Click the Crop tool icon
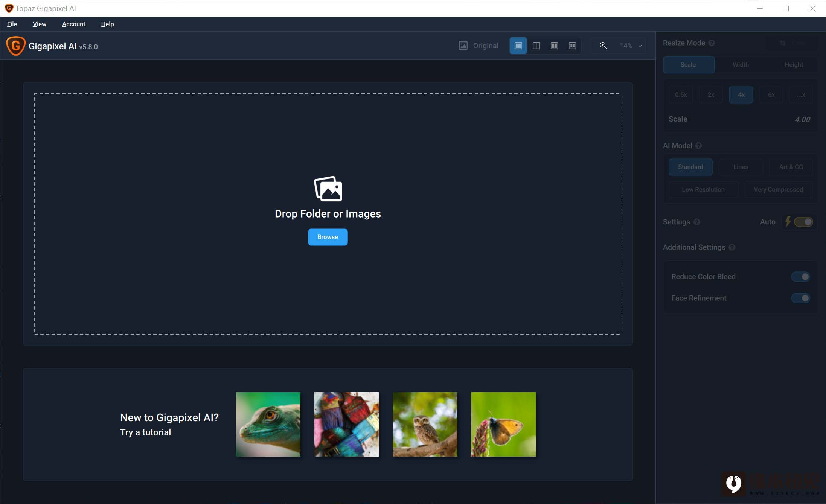Image resolution: width=826 pixels, height=504 pixels. click(x=783, y=43)
